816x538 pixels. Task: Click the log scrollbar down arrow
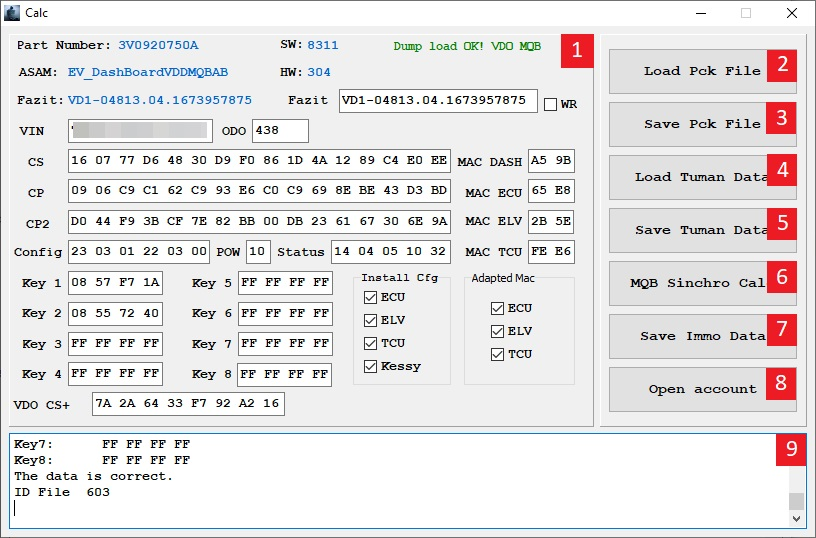pyautogui.click(x=796, y=518)
